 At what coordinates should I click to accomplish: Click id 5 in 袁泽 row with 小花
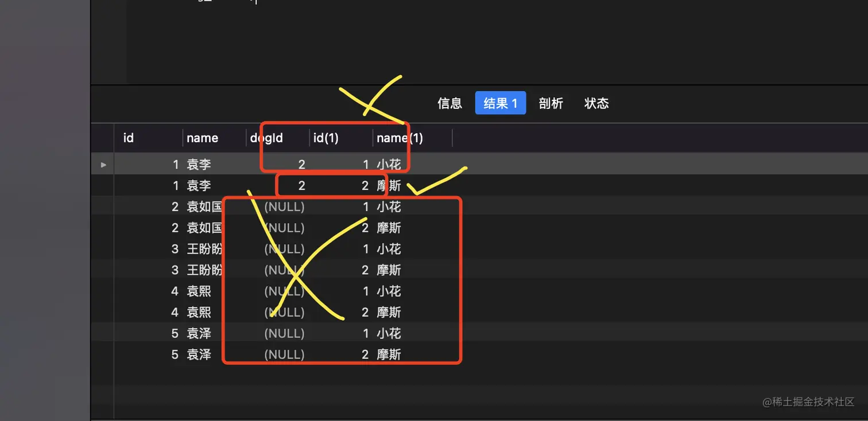click(x=175, y=334)
